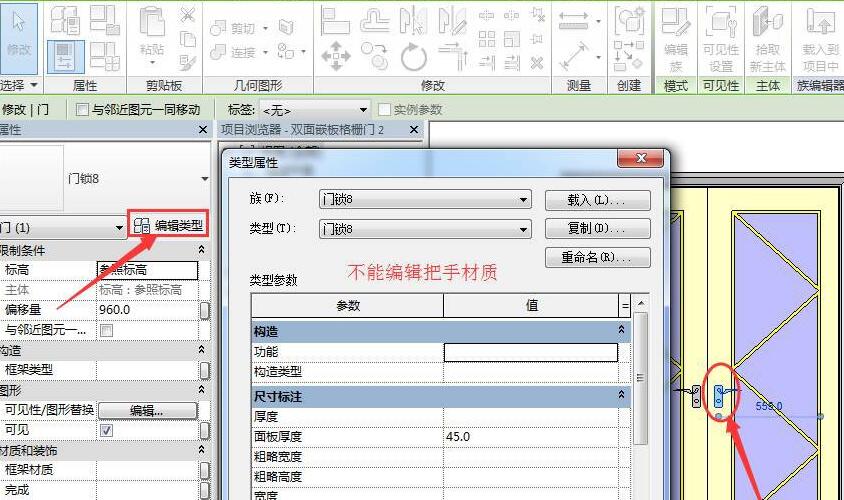Click the 偏移量 value 960.0
This screenshot has width=844, height=500.
point(147,310)
